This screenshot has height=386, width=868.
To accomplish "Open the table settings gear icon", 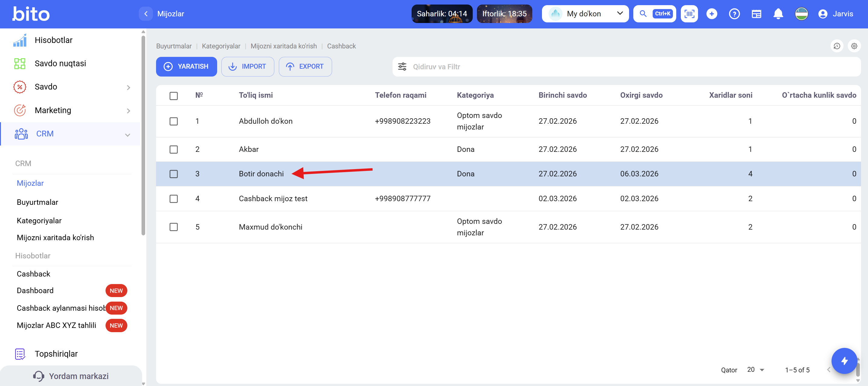I will (x=854, y=46).
